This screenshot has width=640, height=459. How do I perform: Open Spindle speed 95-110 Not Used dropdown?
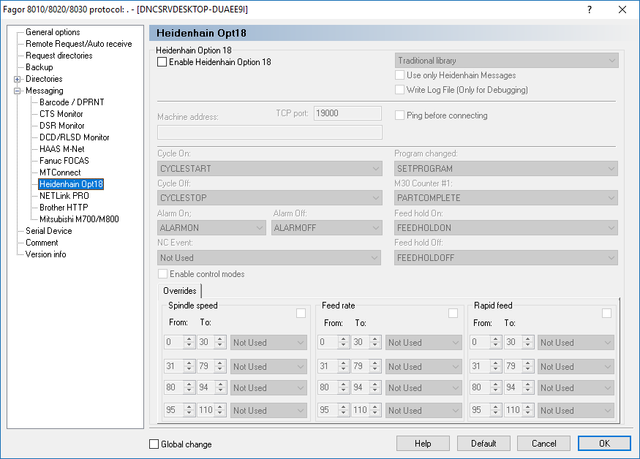pos(269,410)
